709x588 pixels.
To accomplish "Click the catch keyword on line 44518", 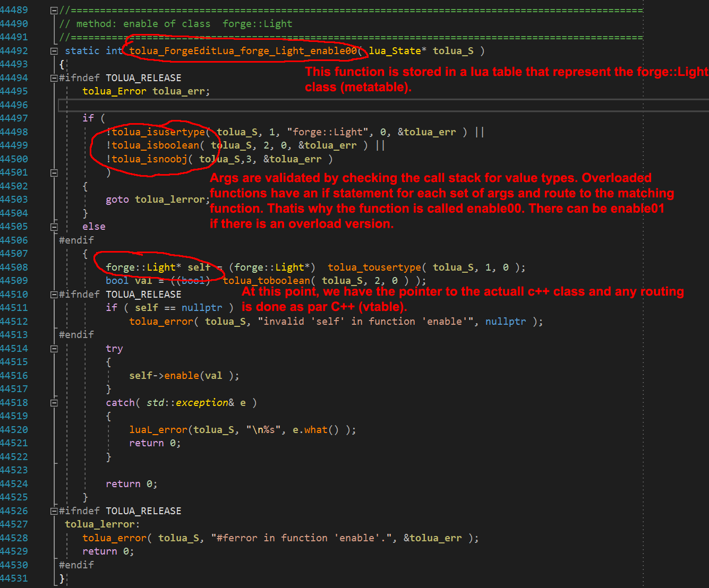I will (x=120, y=403).
